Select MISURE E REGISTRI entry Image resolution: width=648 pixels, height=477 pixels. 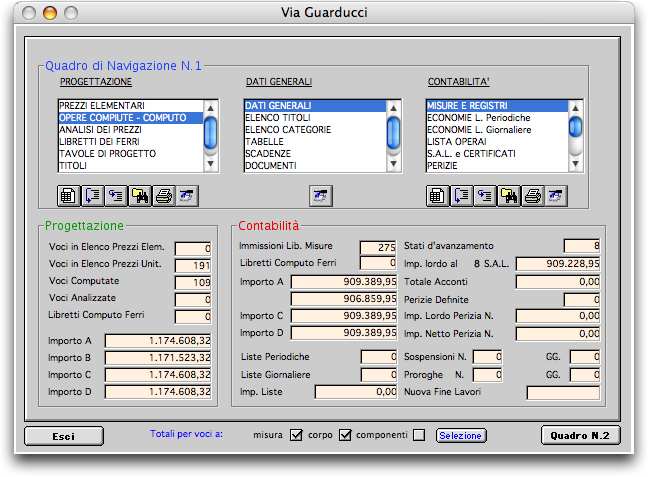pyautogui.click(x=498, y=106)
